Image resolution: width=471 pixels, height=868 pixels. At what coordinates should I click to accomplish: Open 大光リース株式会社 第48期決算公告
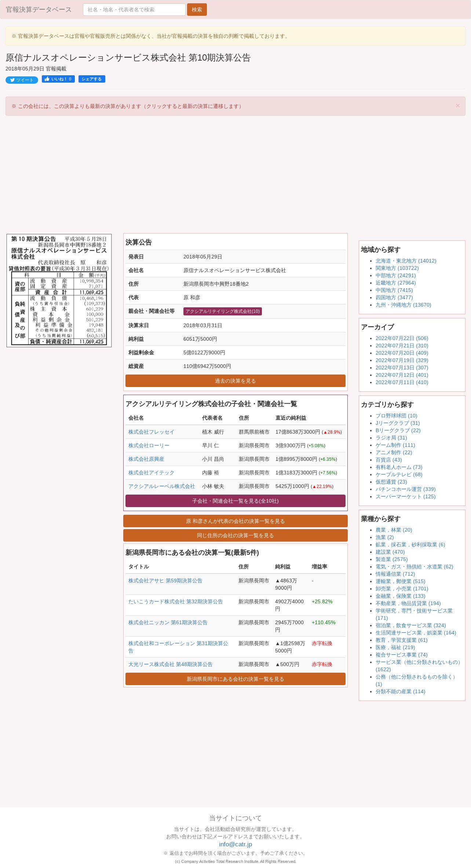pyautogui.click(x=170, y=664)
